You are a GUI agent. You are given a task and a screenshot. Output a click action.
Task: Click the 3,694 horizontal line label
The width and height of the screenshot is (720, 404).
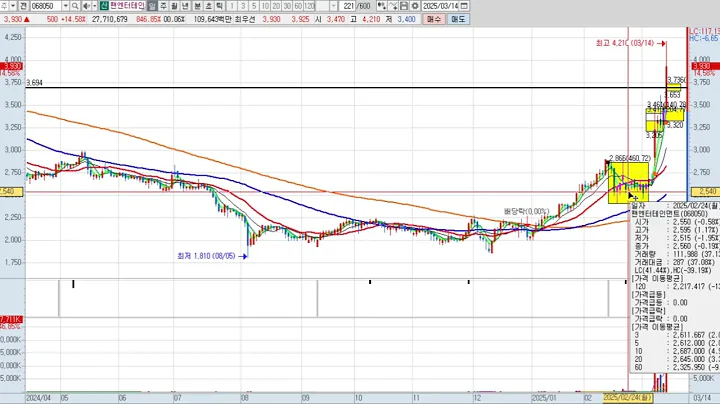click(34, 83)
